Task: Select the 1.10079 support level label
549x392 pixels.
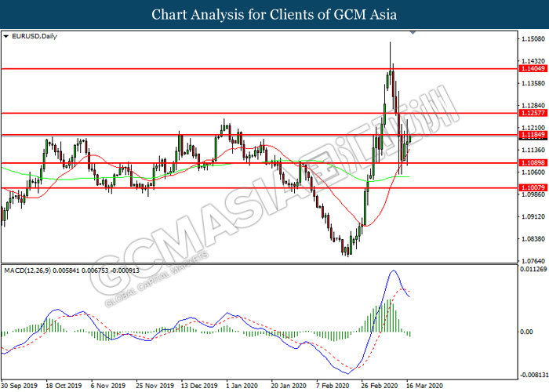Action: coord(533,187)
